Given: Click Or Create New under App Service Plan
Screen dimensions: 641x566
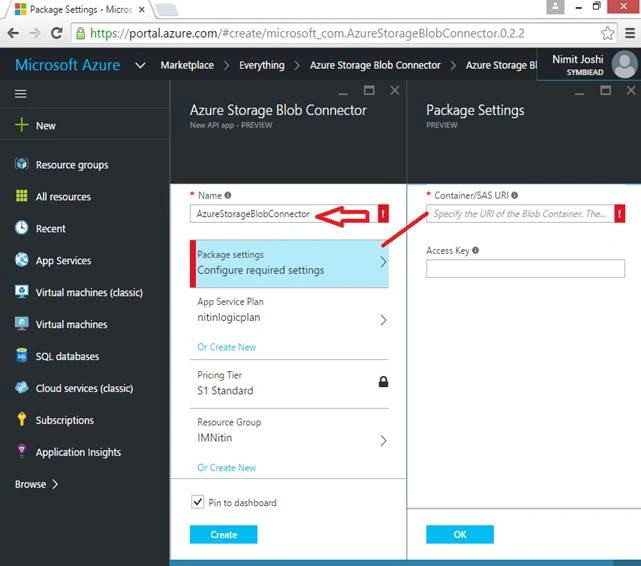Looking at the screenshot, I should pos(226,347).
